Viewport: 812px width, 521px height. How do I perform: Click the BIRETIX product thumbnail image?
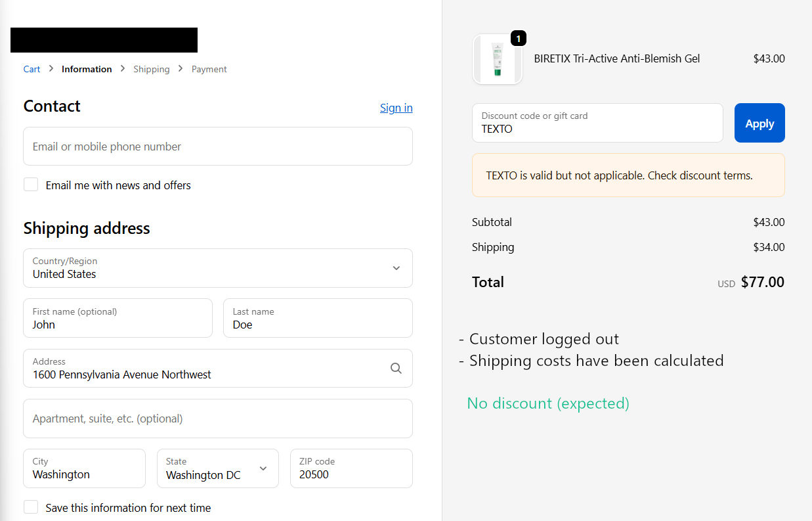[497, 60]
